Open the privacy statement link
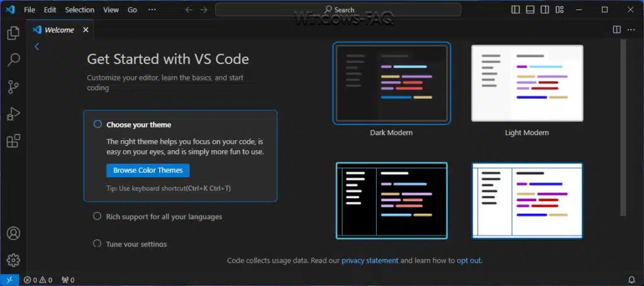Screen dimensions: 644x286 click(370, 260)
